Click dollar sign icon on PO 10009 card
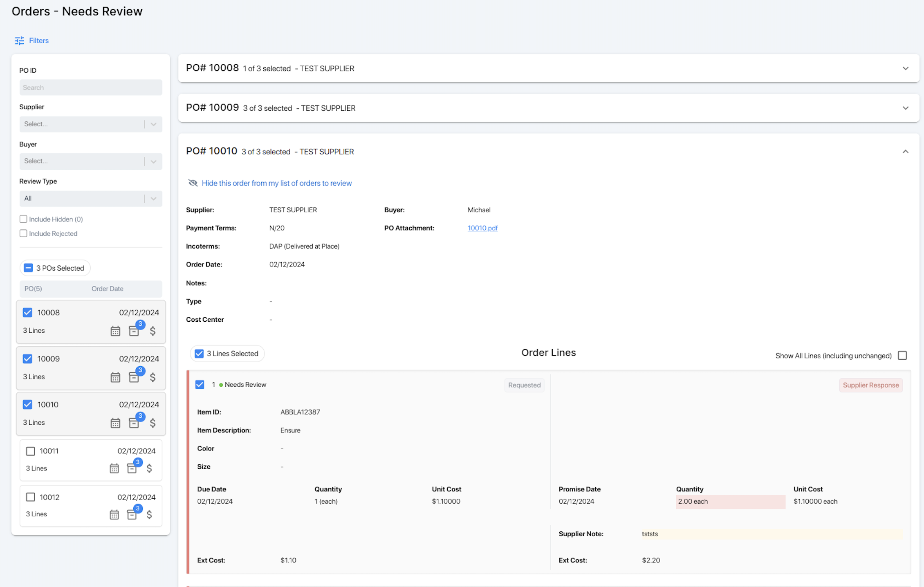 click(153, 377)
